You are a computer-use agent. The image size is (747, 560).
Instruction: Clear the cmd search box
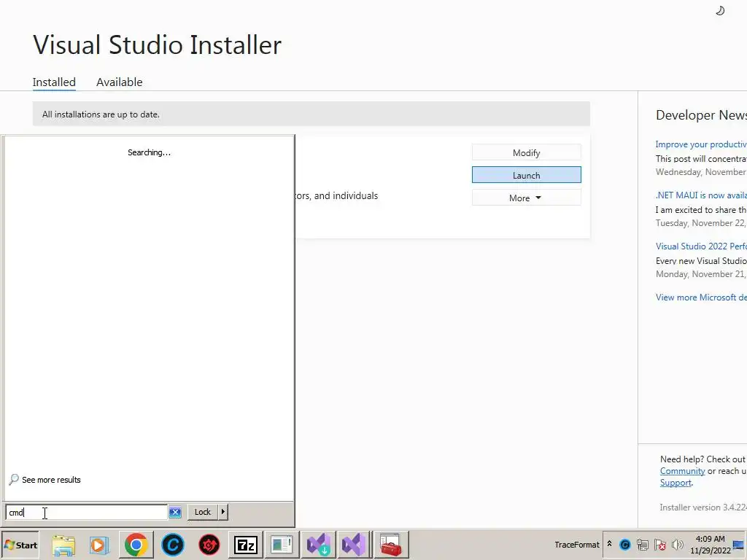coord(175,513)
